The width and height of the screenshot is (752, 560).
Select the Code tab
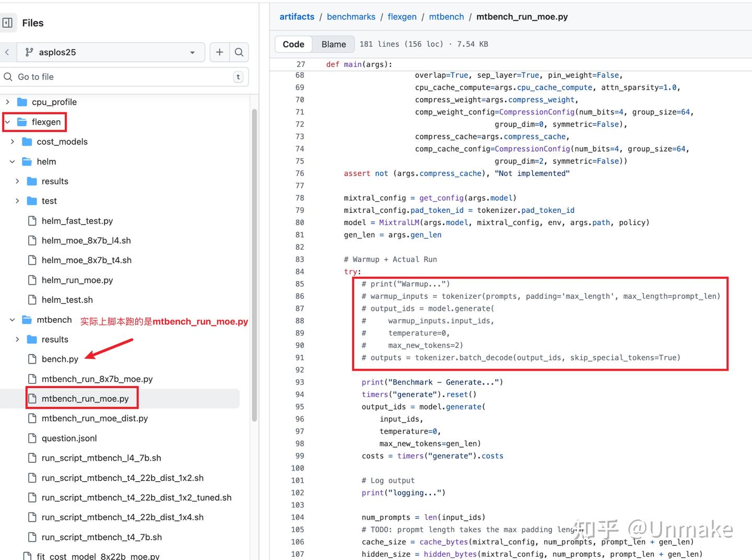coord(293,44)
